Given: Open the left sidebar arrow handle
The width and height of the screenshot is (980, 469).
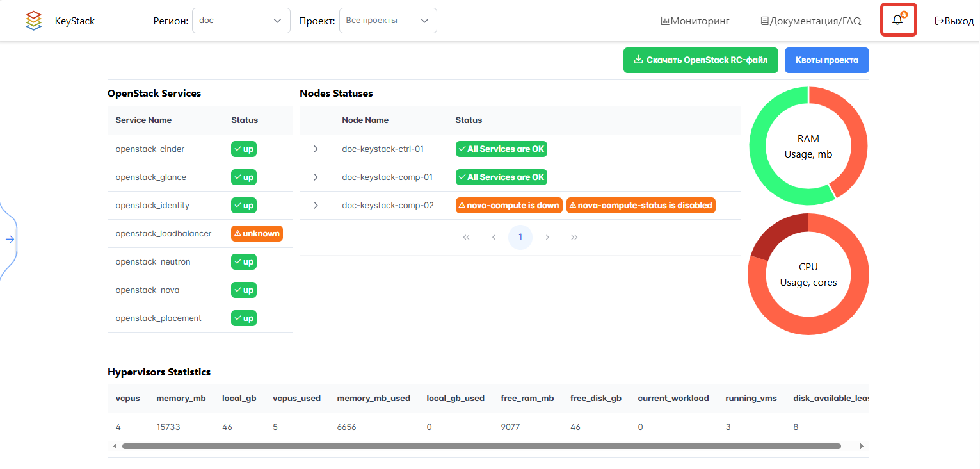Looking at the screenshot, I should pyautogui.click(x=10, y=239).
